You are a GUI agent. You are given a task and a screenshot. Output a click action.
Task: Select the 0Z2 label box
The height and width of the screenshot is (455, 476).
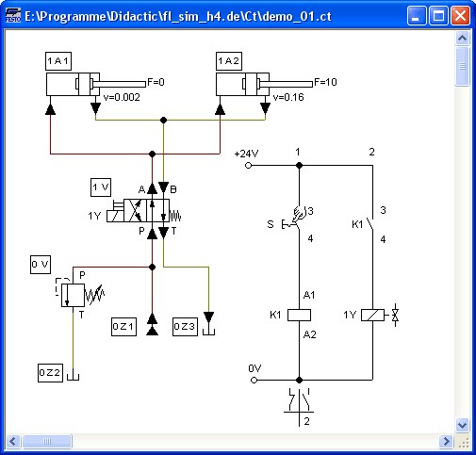point(50,373)
